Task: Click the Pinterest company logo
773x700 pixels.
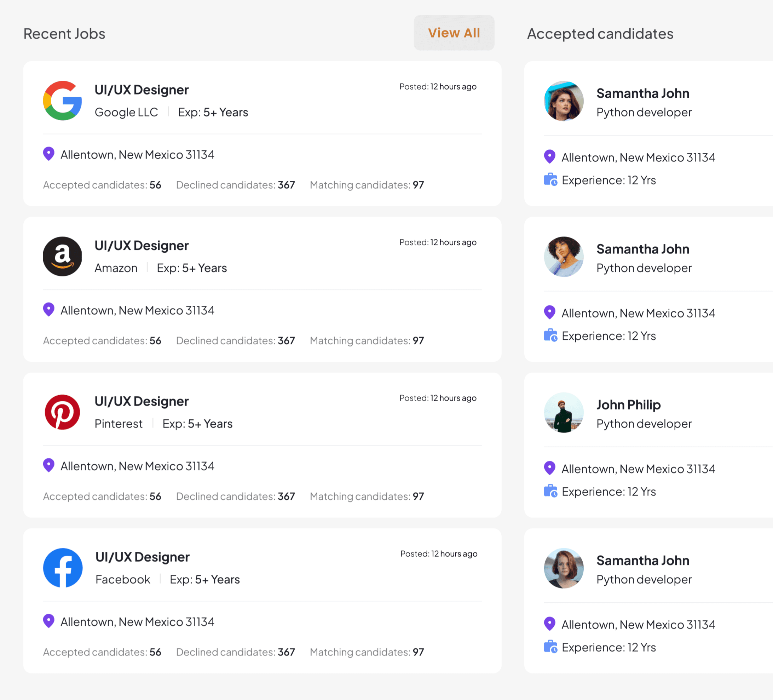Action: click(63, 412)
